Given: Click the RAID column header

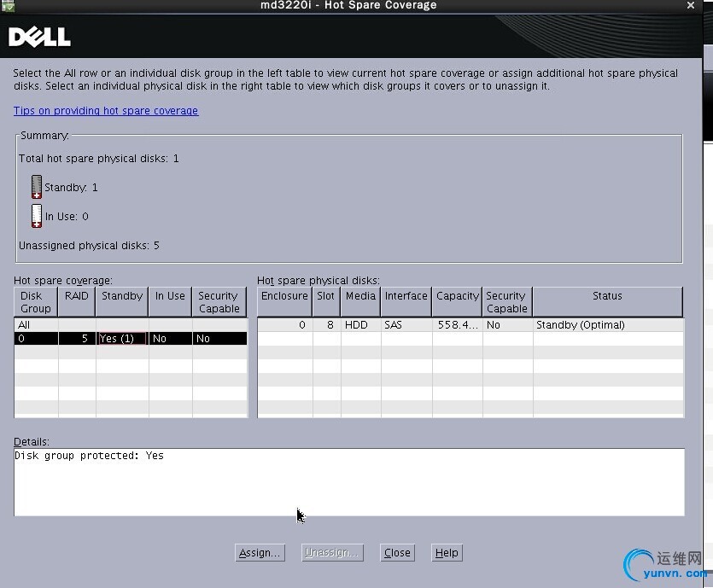Looking at the screenshot, I should click(76, 302).
